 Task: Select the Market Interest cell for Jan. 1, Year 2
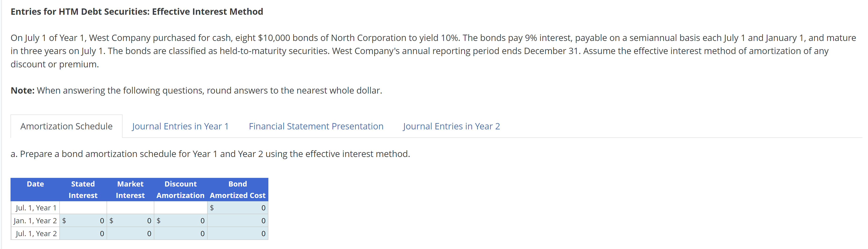130,220
